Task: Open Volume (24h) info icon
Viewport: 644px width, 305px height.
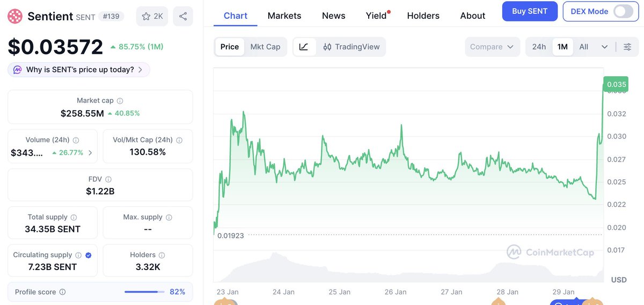Action: coord(76,140)
